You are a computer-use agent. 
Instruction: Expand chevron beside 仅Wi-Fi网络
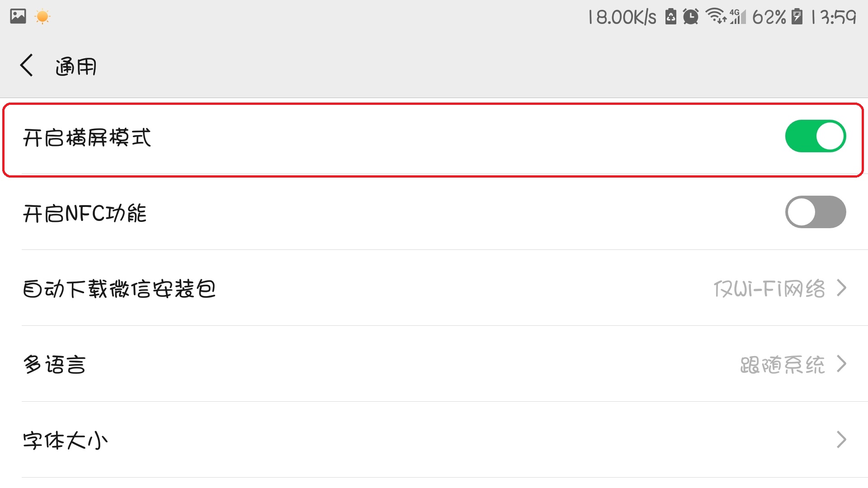[x=841, y=288]
